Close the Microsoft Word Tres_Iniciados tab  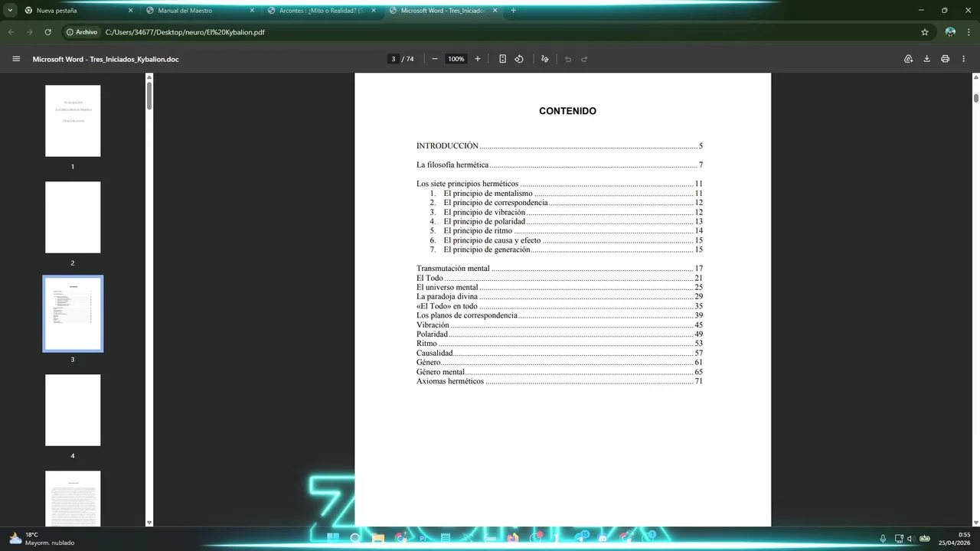(x=495, y=11)
